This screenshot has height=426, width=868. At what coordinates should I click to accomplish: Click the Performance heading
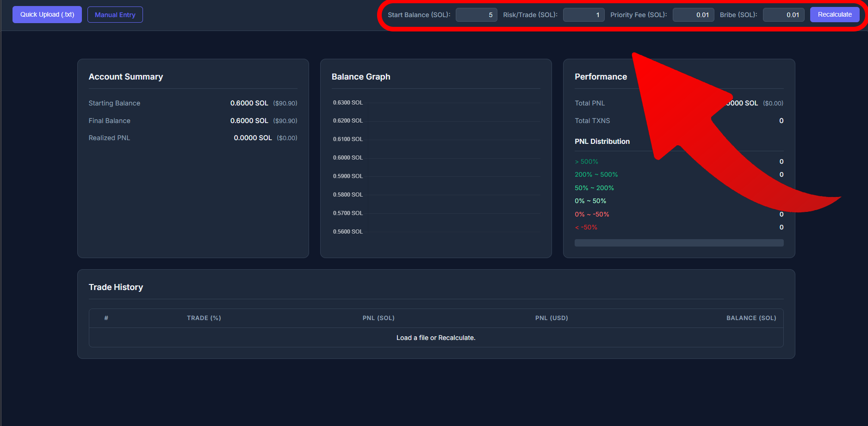pyautogui.click(x=601, y=77)
